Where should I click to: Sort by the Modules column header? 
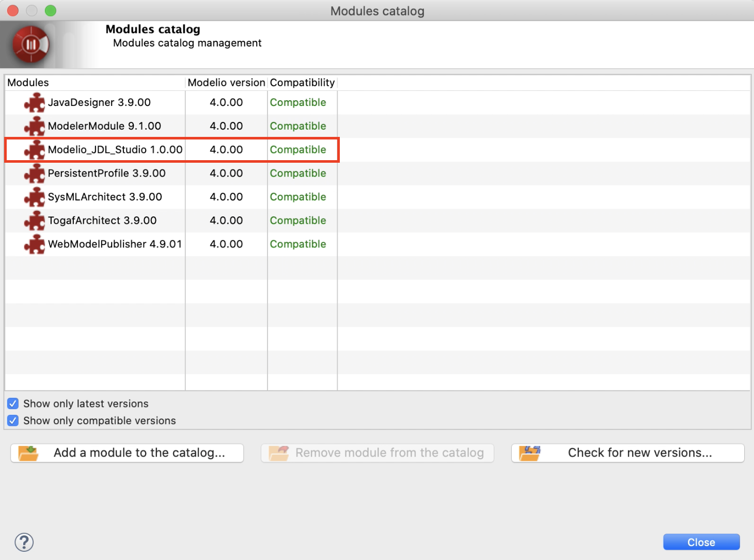point(95,83)
